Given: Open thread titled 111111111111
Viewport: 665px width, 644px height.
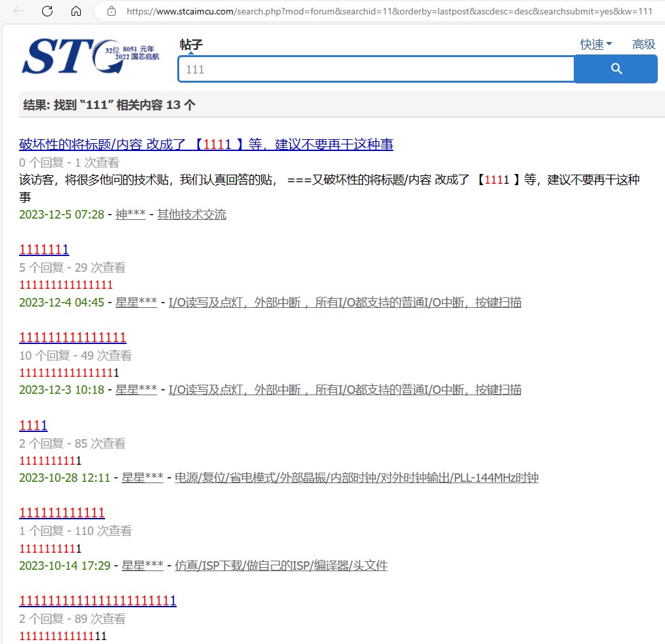Looking at the screenshot, I should point(62,513).
